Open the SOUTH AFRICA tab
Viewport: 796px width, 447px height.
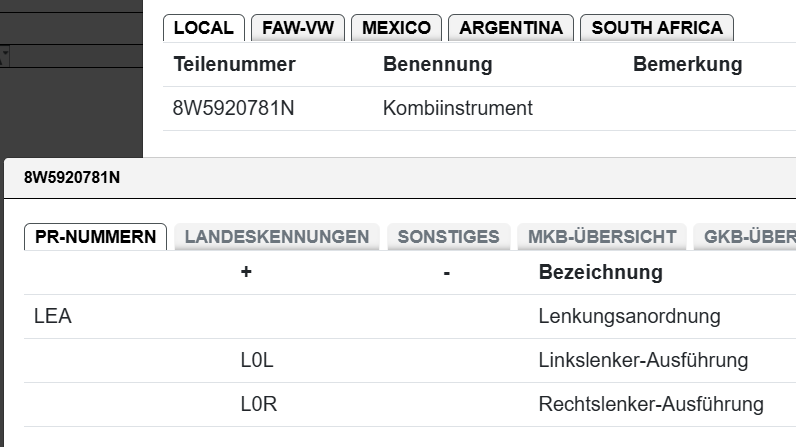[657, 28]
